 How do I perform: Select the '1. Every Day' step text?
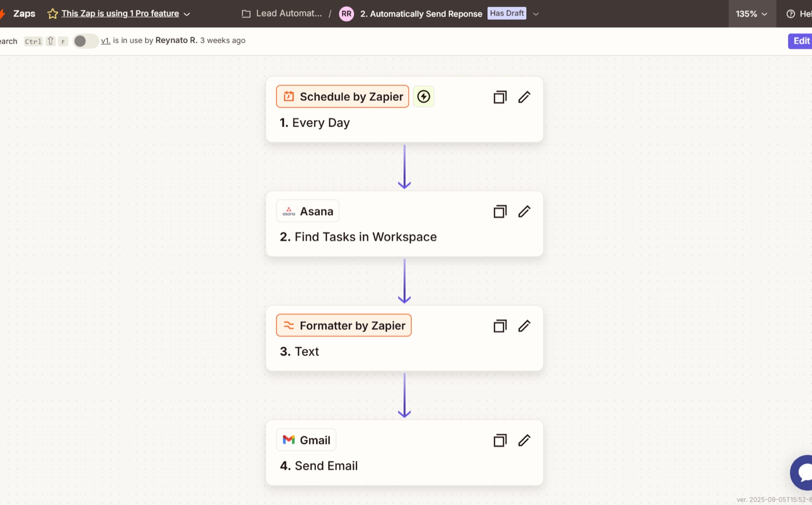point(315,123)
